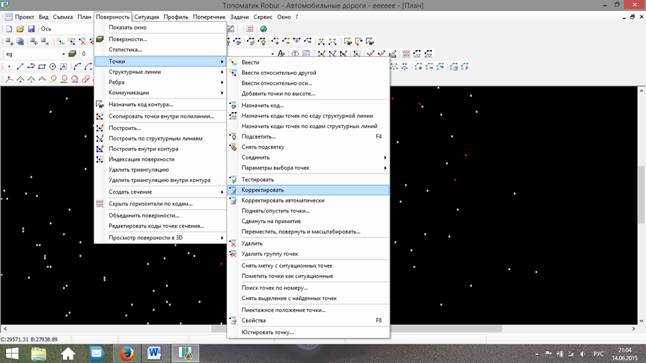The image size is (646, 363).
Task: Select the draw line segment tool
Action: click(20, 66)
